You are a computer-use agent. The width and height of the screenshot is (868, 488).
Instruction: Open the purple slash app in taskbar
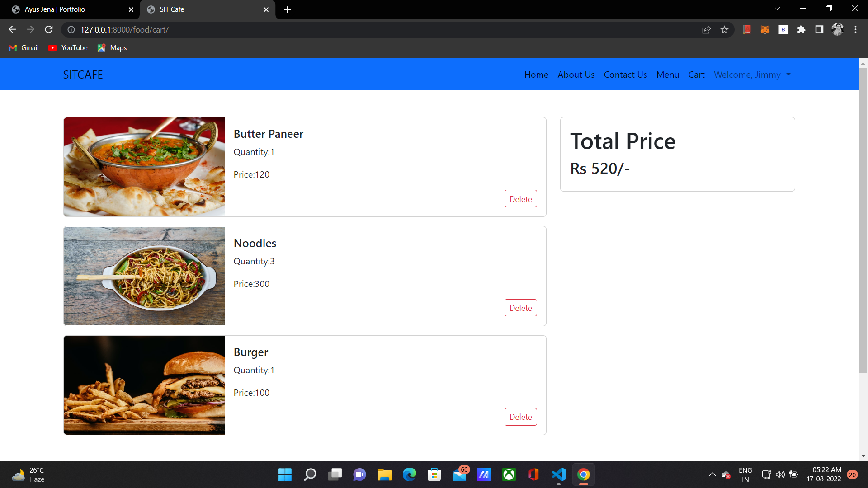point(484,475)
